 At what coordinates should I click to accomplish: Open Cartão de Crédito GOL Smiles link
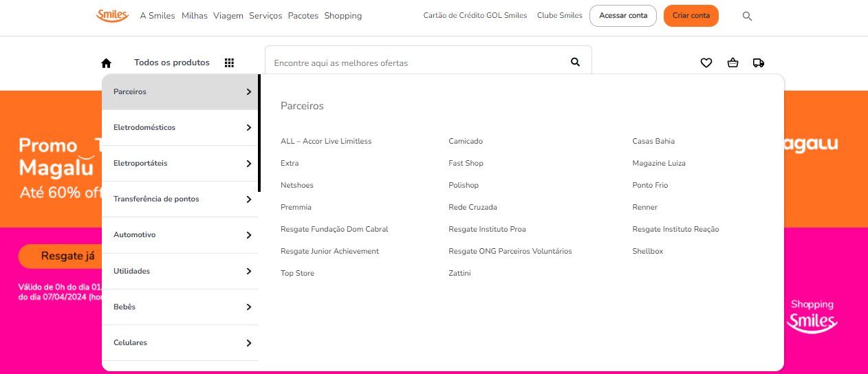coord(475,15)
